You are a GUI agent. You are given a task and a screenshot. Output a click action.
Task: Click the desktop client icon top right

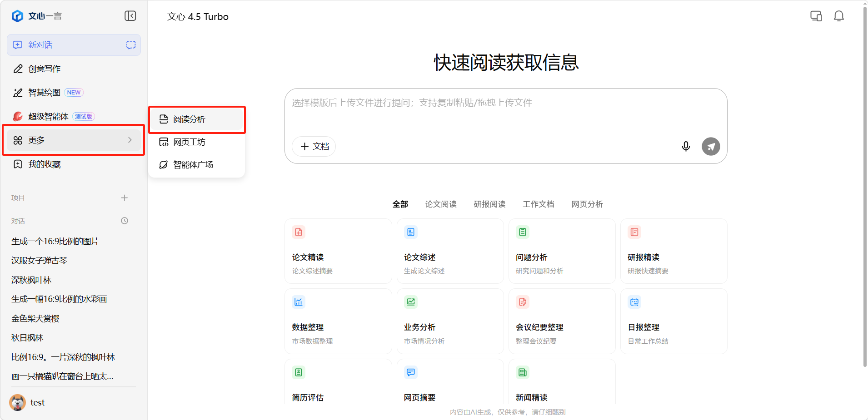(x=816, y=16)
